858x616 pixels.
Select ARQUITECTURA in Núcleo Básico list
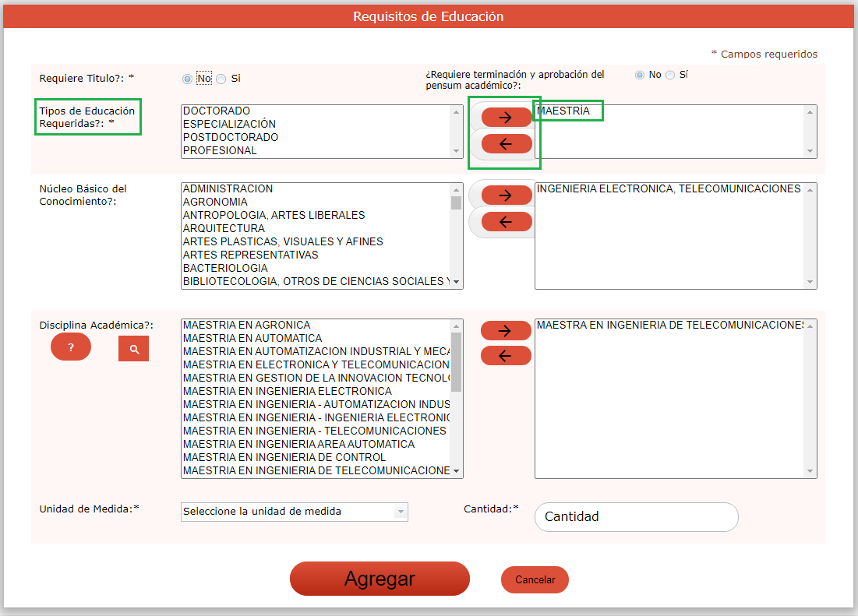224,229
